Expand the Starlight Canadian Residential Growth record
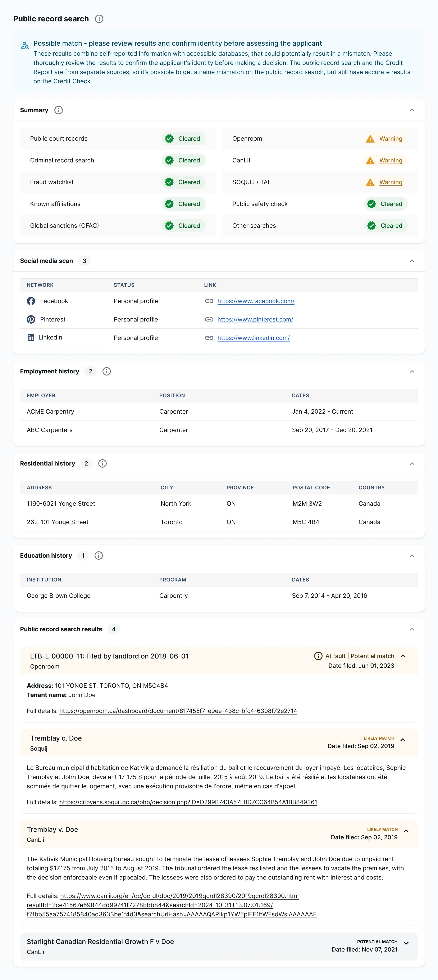This screenshot has width=438, height=980. tap(406, 943)
